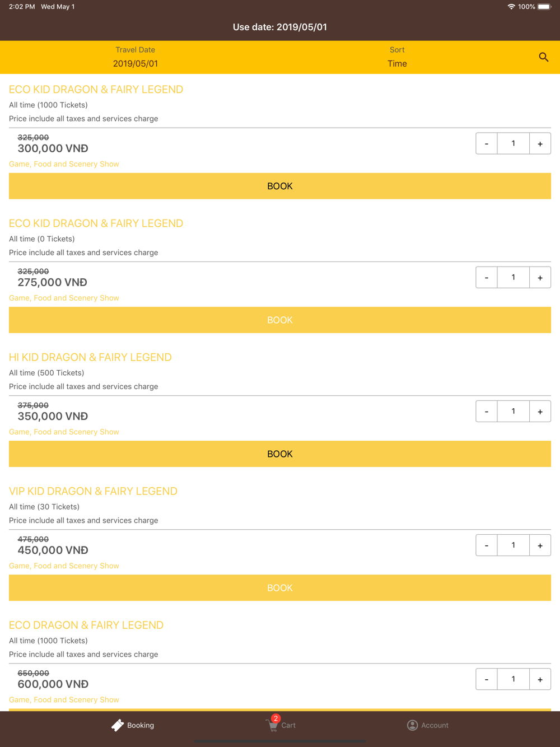Book the 300,000 VNĐ Eco Kid ticket

[280, 186]
